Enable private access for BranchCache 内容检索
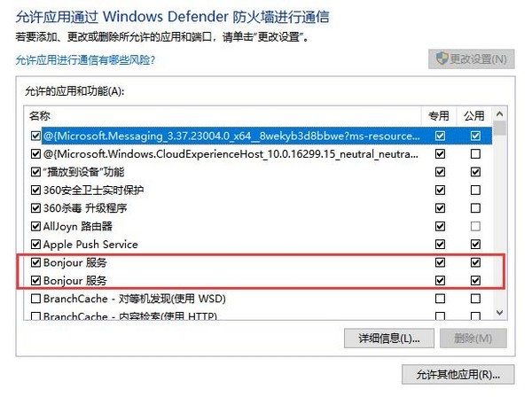Image resolution: width=532 pixels, height=405 pixels. click(x=440, y=315)
